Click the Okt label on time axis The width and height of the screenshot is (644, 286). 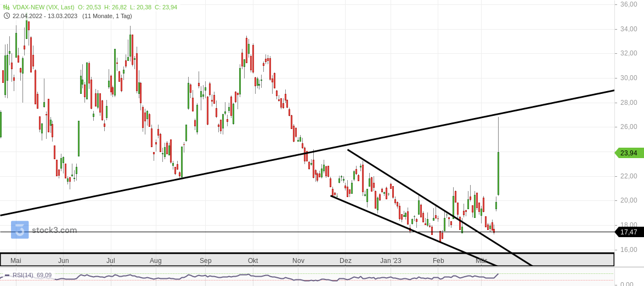click(x=253, y=261)
